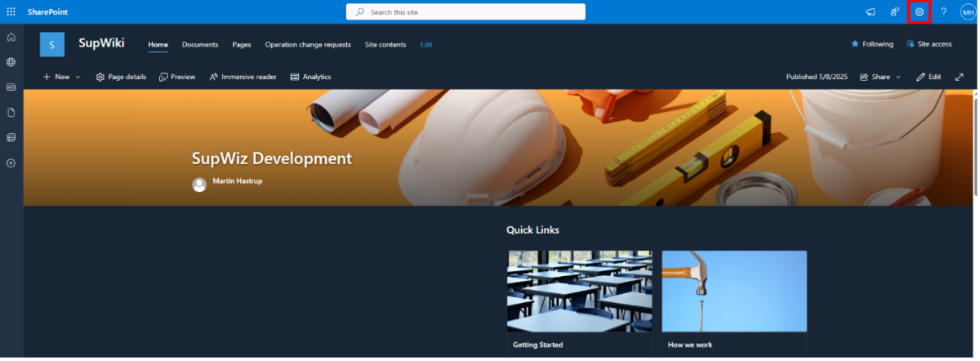Click the Immersive reader button
This screenshot has width=980, height=361.
pyautogui.click(x=243, y=77)
